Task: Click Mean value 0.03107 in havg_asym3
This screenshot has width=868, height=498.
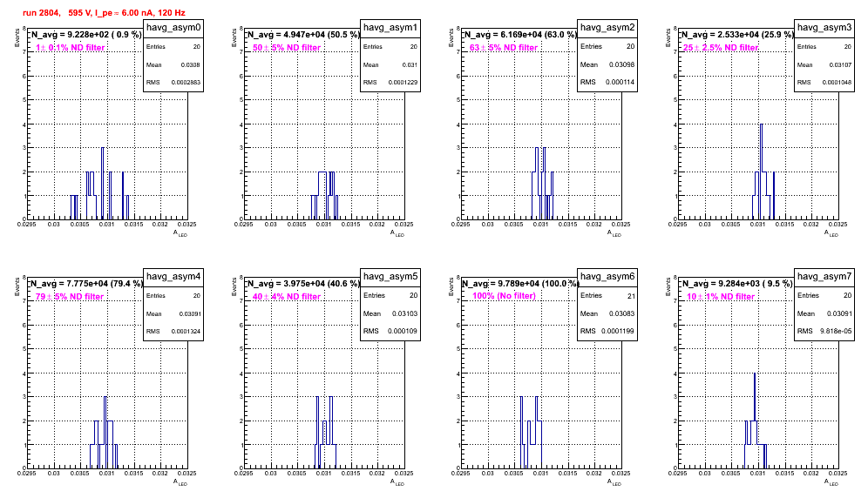Action: [840, 64]
